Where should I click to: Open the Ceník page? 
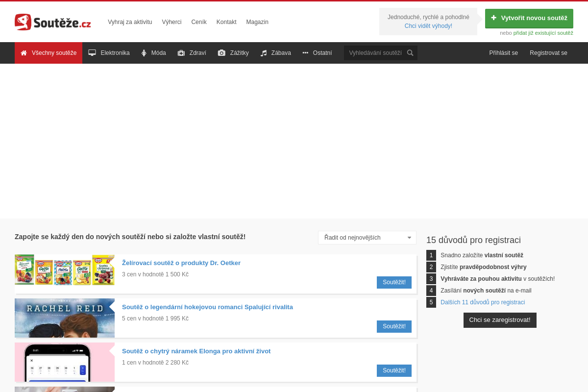coord(199,22)
